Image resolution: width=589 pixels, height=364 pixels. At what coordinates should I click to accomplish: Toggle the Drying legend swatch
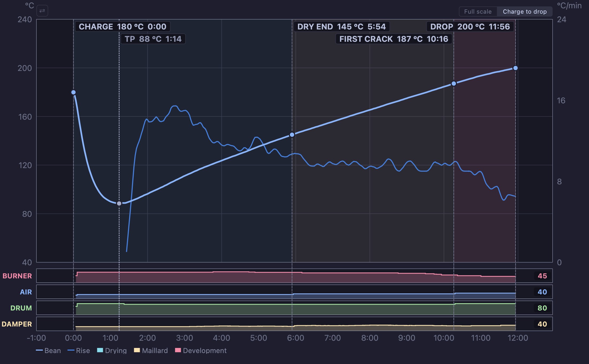click(x=100, y=350)
